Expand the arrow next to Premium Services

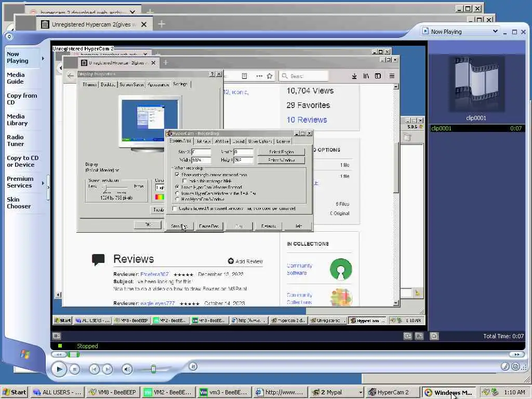[x=43, y=183]
